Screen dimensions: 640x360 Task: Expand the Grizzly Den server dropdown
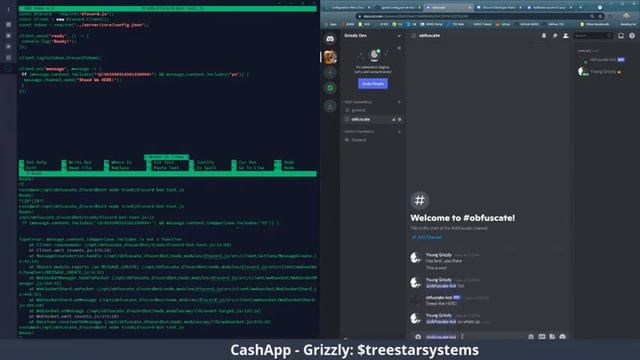pos(399,36)
